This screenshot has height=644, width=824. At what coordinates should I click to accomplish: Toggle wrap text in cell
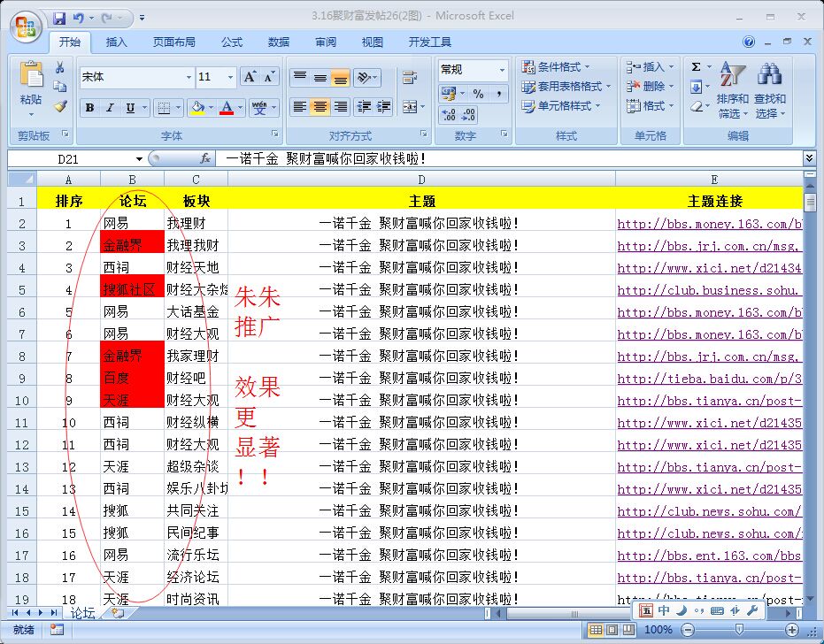coord(410,78)
